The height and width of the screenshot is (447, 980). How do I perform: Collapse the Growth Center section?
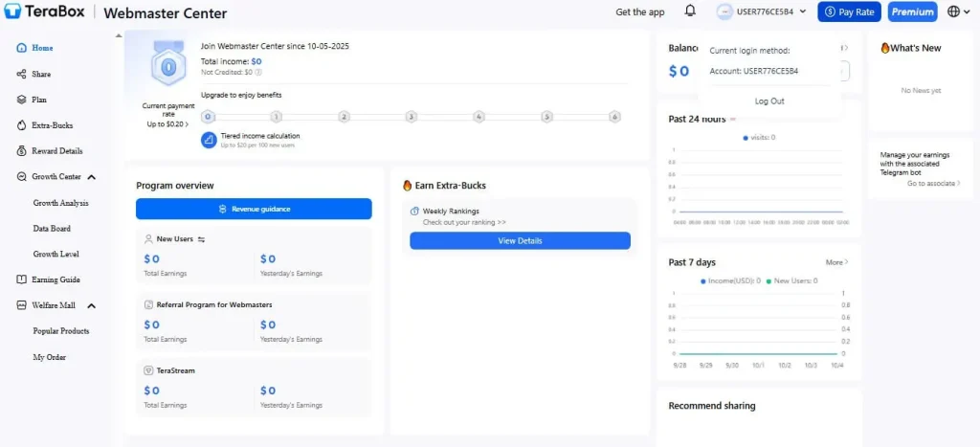92,177
